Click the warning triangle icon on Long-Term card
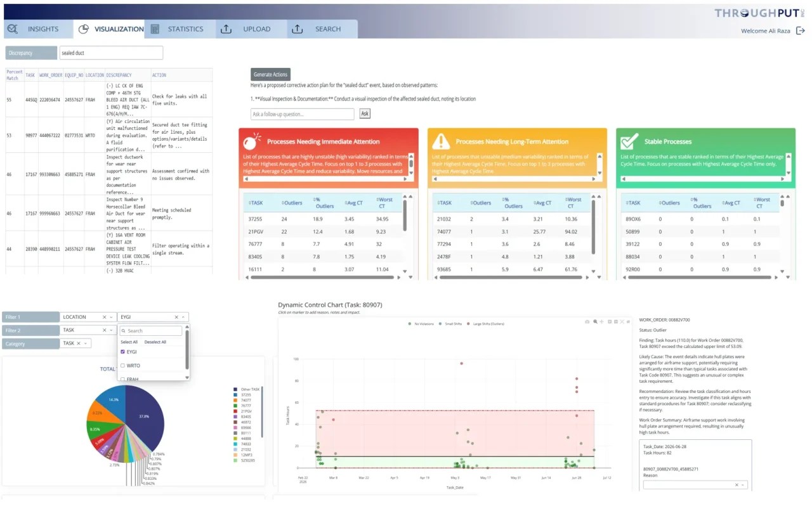Image resolution: width=812 pixels, height=516 pixels. [441, 141]
